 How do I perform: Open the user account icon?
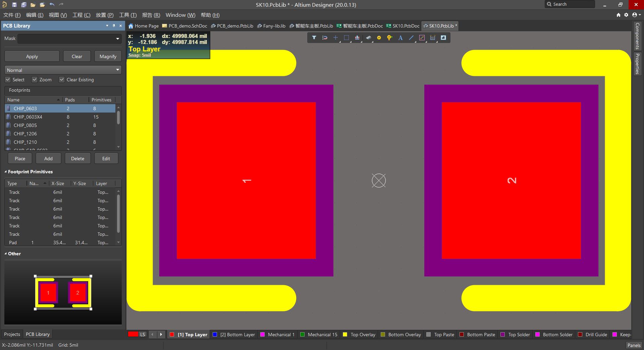(x=635, y=15)
